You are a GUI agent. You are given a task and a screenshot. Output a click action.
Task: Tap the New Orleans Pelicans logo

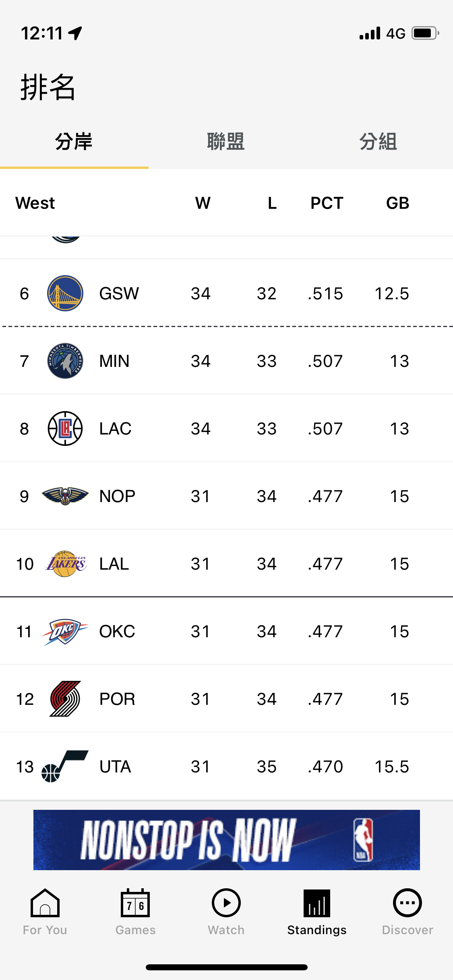(x=65, y=496)
